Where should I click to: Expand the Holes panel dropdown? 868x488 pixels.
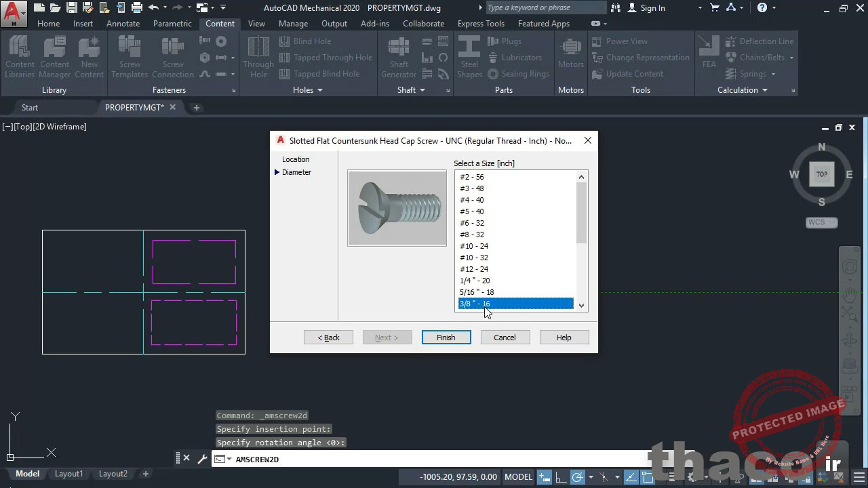(x=319, y=89)
